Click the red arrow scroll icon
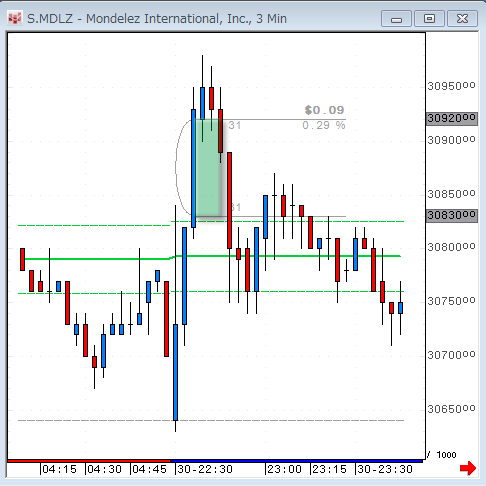This screenshot has height=486, width=486. coord(468,468)
